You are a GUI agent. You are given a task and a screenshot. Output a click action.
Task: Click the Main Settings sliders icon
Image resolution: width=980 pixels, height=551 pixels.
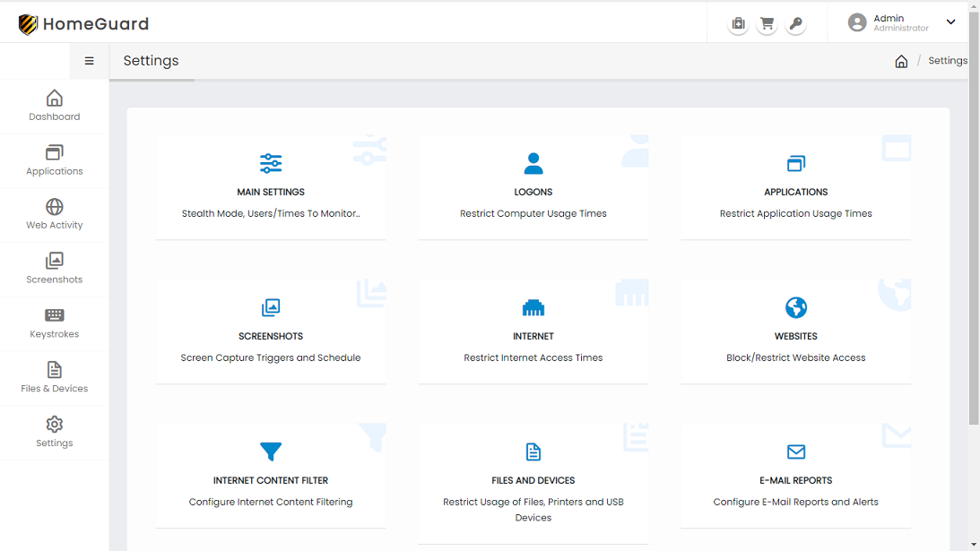[271, 164]
